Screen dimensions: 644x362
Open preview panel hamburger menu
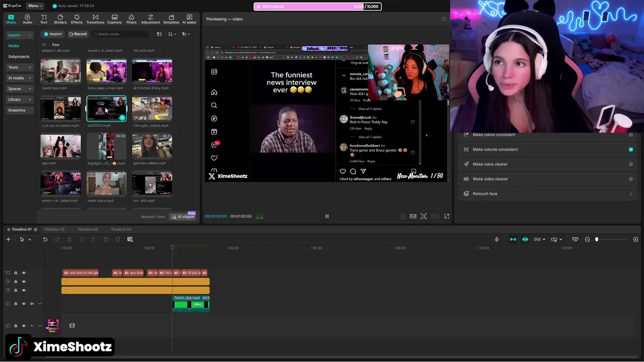pyautogui.click(x=444, y=19)
